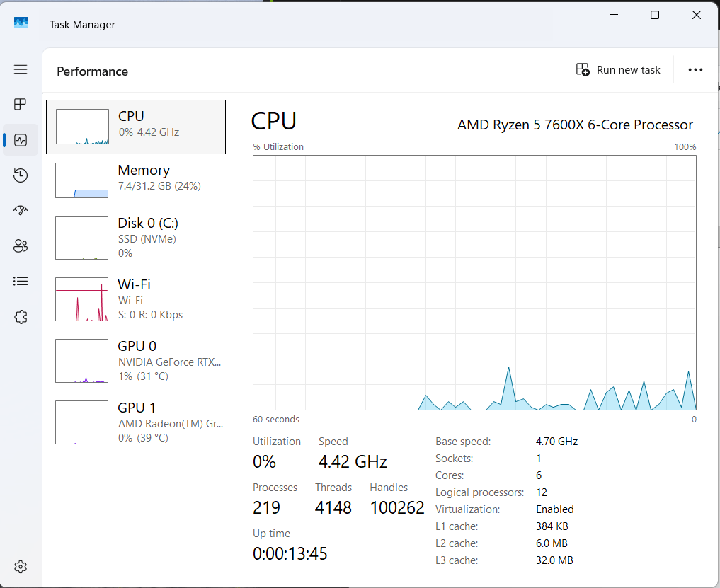Open the Startup apps page icon
720x588 pixels.
21,210
